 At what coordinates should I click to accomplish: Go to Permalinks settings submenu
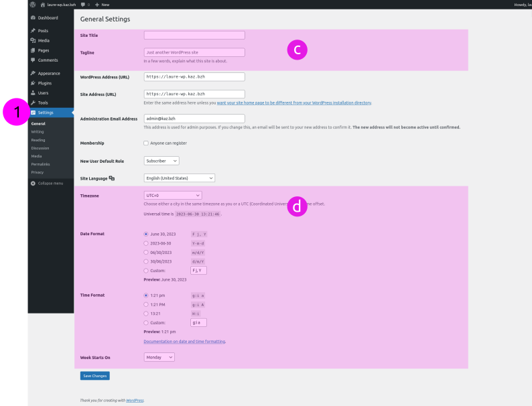tap(40, 164)
